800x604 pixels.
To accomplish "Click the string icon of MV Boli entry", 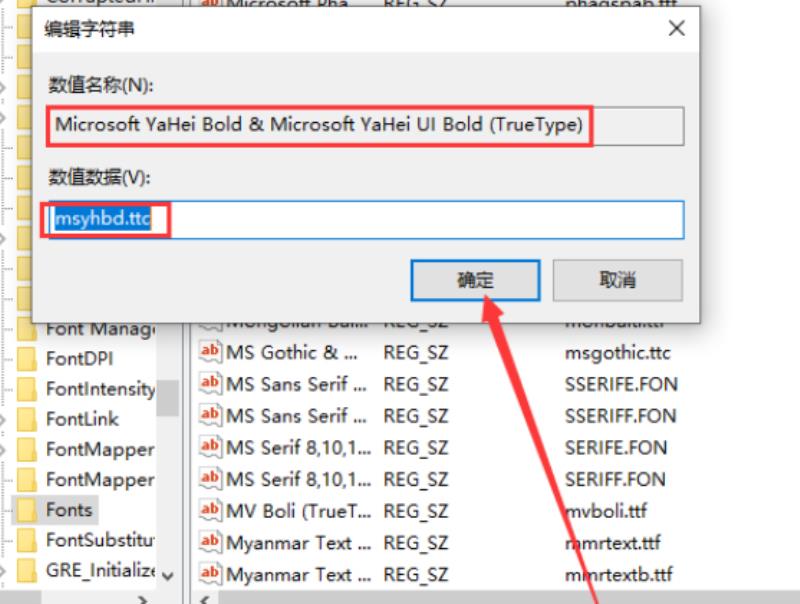I will click(210, 510).
